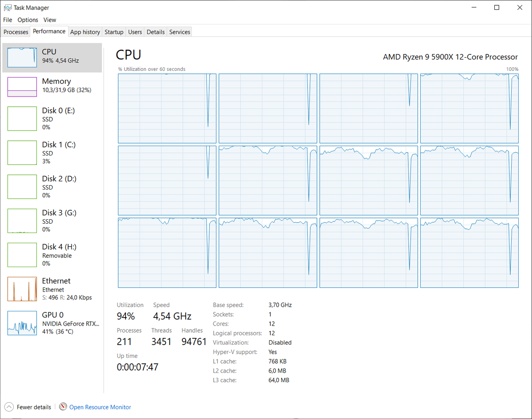Close the Task Manager window

click(520, 8)
